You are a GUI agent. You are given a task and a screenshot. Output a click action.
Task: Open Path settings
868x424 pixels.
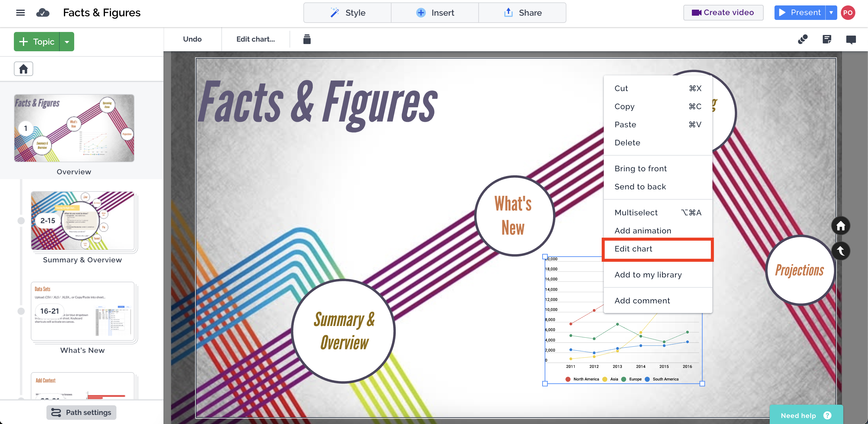(81, 412)
